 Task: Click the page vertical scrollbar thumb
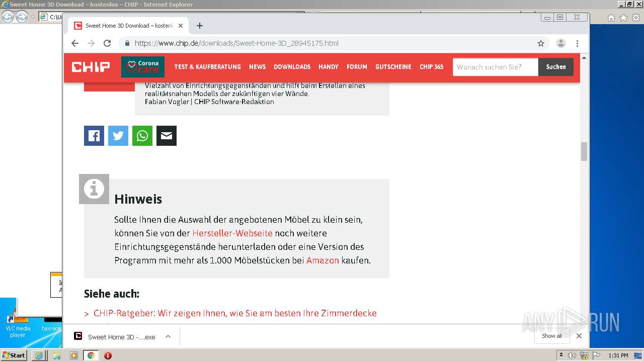tap(584, 151)
